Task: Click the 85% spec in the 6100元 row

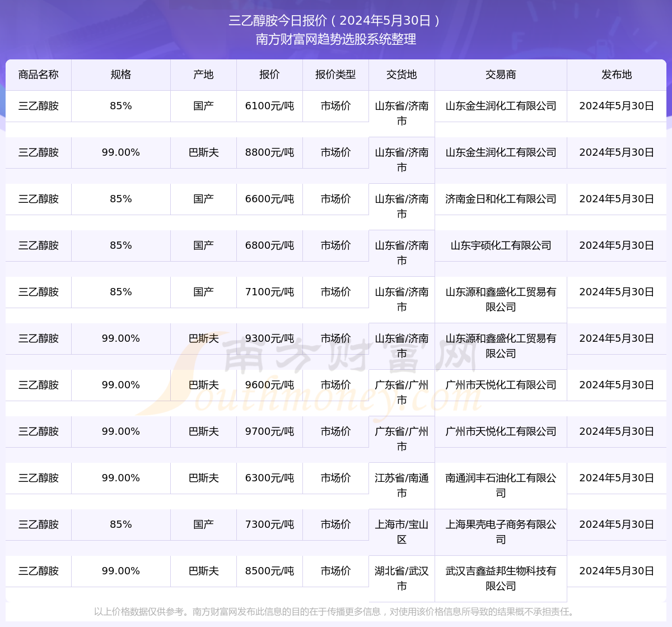Action: click(x=121, y=106)
